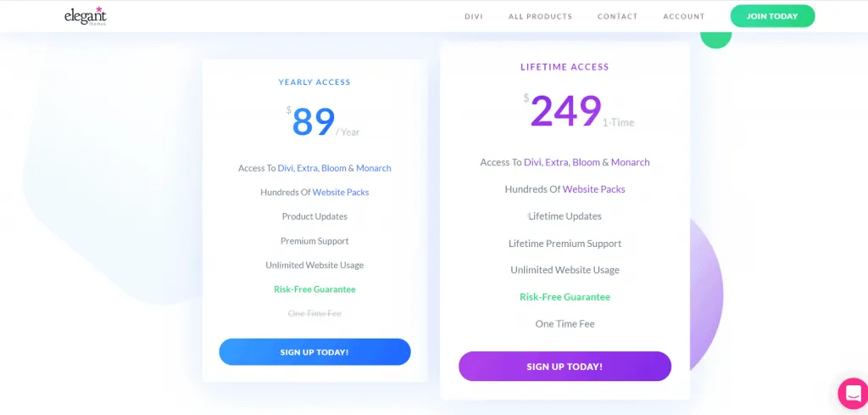The height and width of the screenshot is (415, 868).
Task: Click Unlimited Website Usage in Lifetime card
Action: pyautogui.click(x=565, y=270)
